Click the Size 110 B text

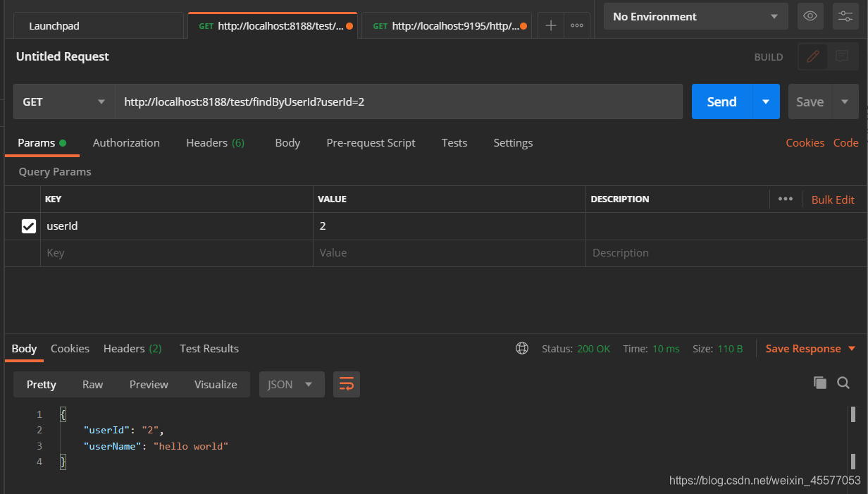point(717,349)
